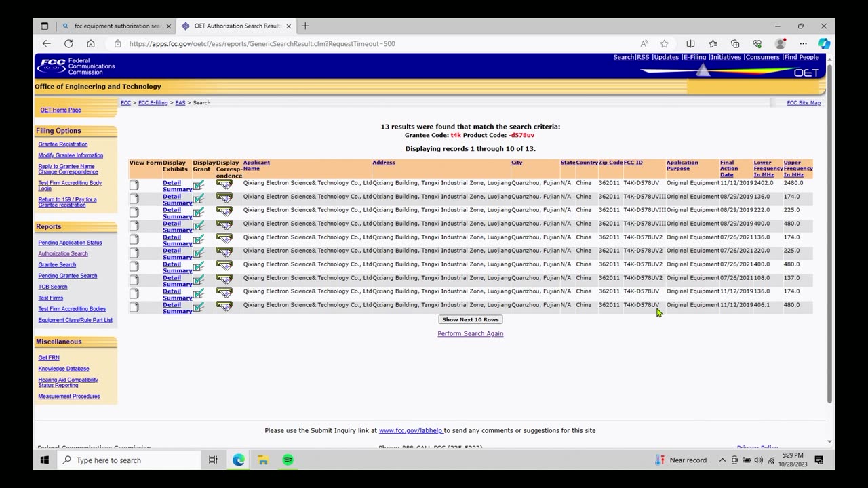Close OET Authorization Search Result tab
This screenshot has height=488, width=868.
(289, 26)
